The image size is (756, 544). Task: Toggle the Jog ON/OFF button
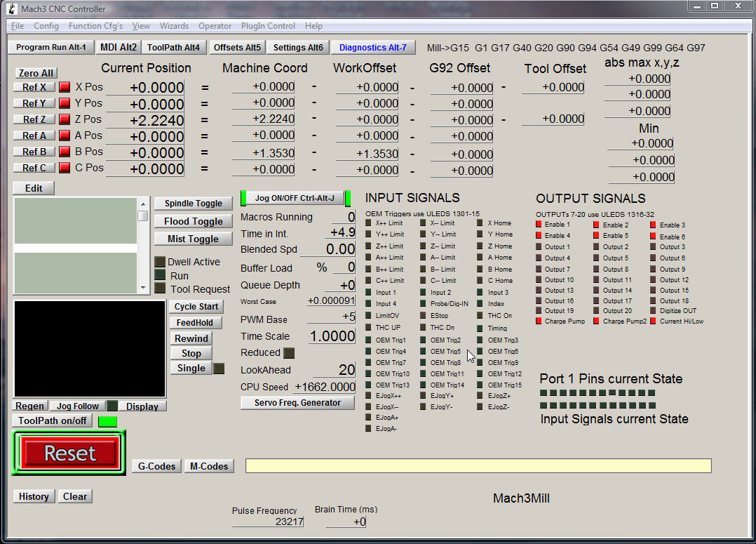[x=293, y=198]
